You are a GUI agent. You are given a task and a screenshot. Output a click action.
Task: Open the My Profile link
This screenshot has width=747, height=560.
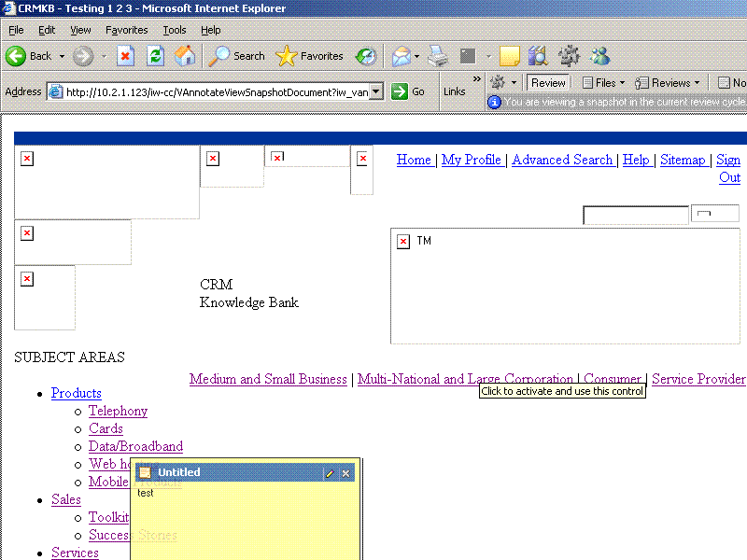click(x=472, y=160)
